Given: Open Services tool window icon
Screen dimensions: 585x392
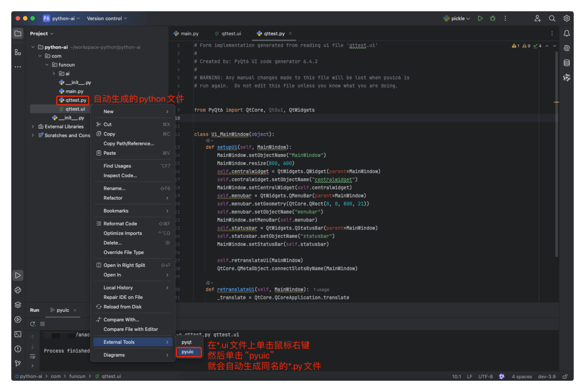Looking at the screenshot, I should [18, 320].
